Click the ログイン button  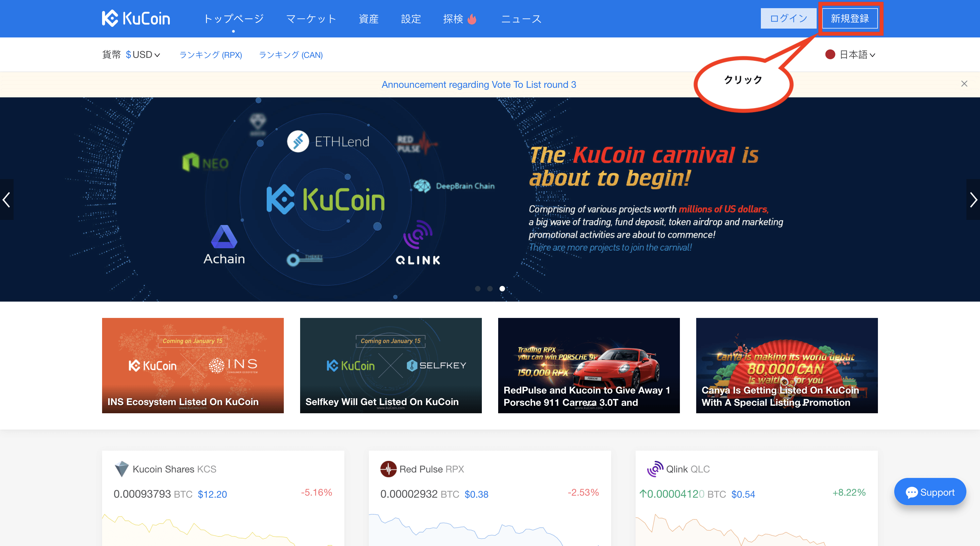788,18
